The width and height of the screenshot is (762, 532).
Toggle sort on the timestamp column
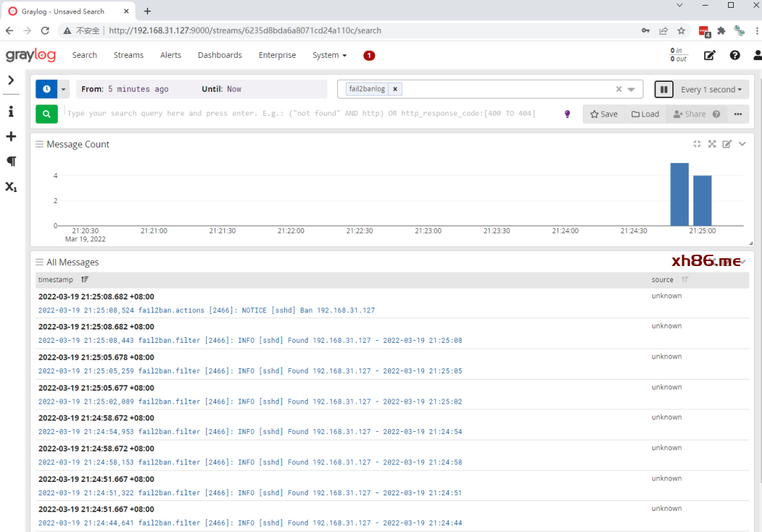pos(85,280)
